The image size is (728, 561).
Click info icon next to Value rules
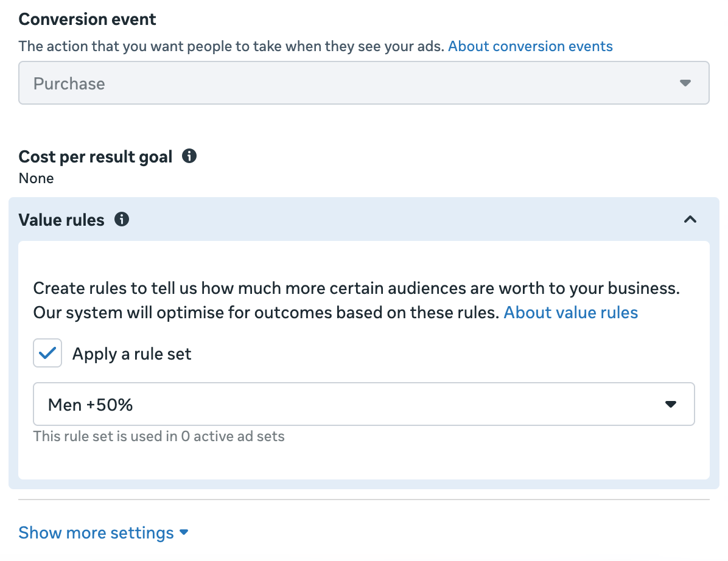click(x=122, y=219)
